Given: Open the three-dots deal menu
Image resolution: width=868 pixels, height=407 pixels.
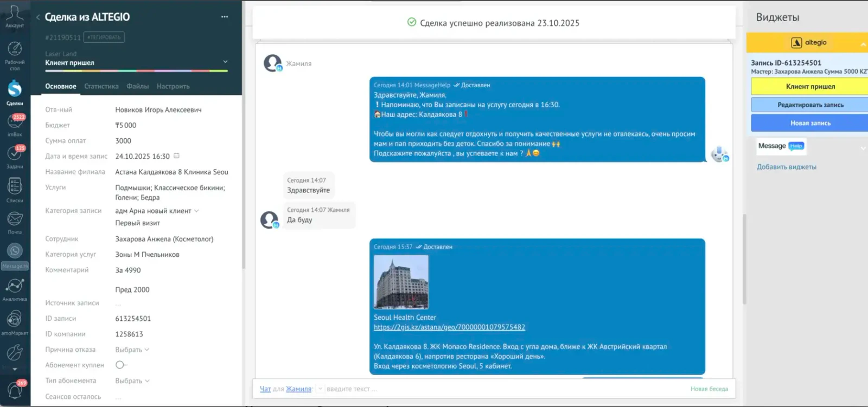Looking at the screenshot, I should point(225,17).
